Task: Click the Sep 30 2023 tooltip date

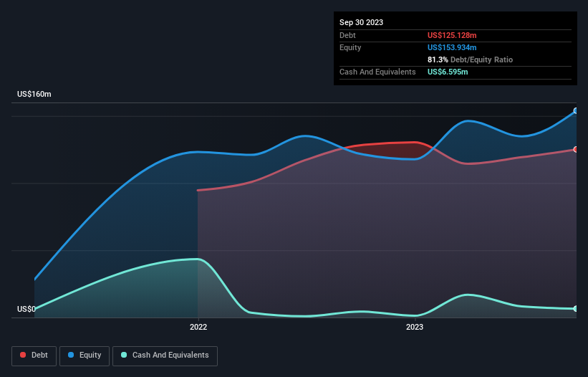Action: point(361,22)
